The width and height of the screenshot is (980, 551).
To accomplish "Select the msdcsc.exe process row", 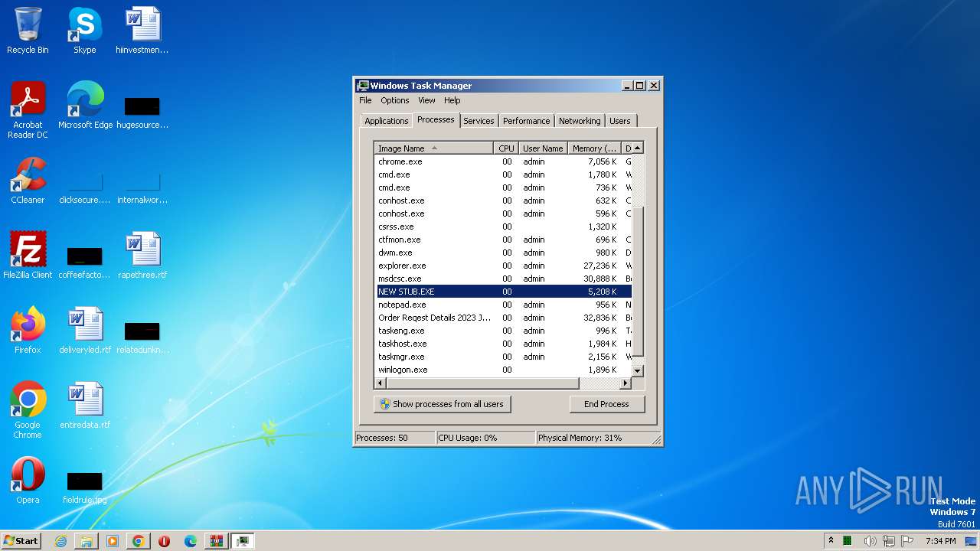I will [503, 279].
